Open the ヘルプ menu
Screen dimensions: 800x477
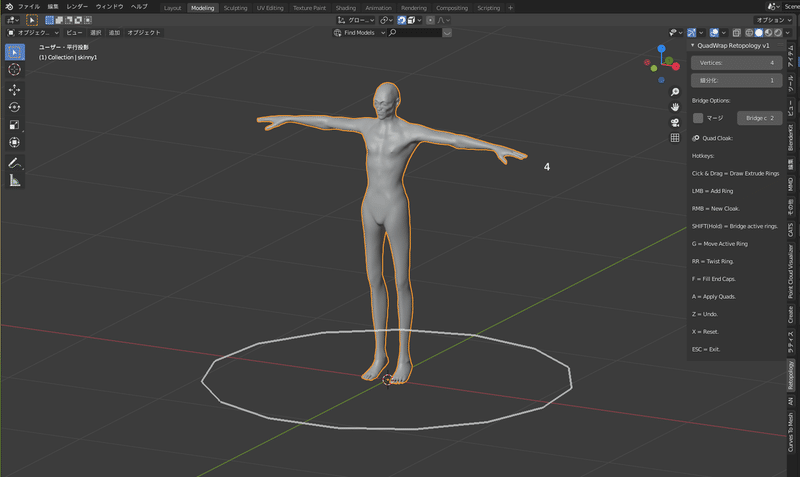(139, 7)
